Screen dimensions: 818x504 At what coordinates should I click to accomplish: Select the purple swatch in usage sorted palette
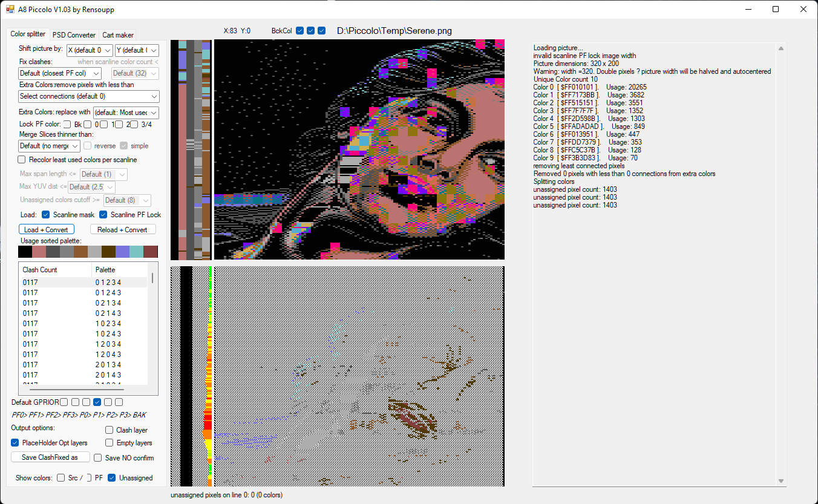tap(122, 252)
